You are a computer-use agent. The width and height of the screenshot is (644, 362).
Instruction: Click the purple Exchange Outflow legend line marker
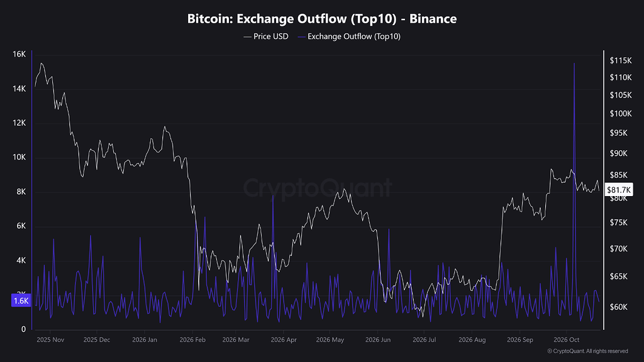[302, 37]
